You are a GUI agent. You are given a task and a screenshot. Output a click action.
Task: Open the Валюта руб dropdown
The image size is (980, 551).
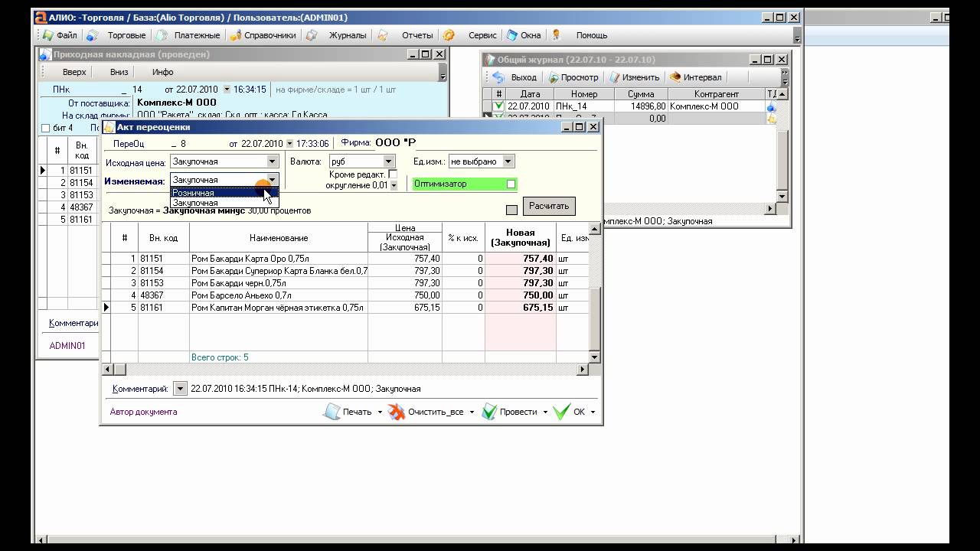click(389, 161)
